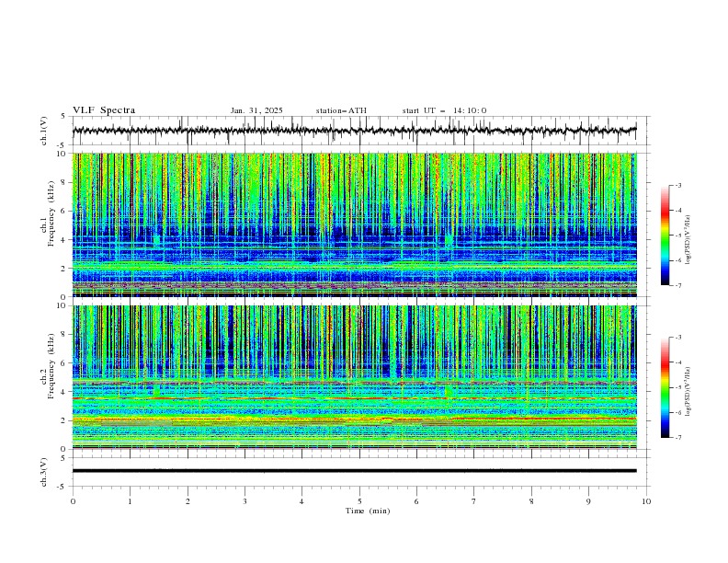Click the '-7' label on ch.2 color bar

[677, 437]
